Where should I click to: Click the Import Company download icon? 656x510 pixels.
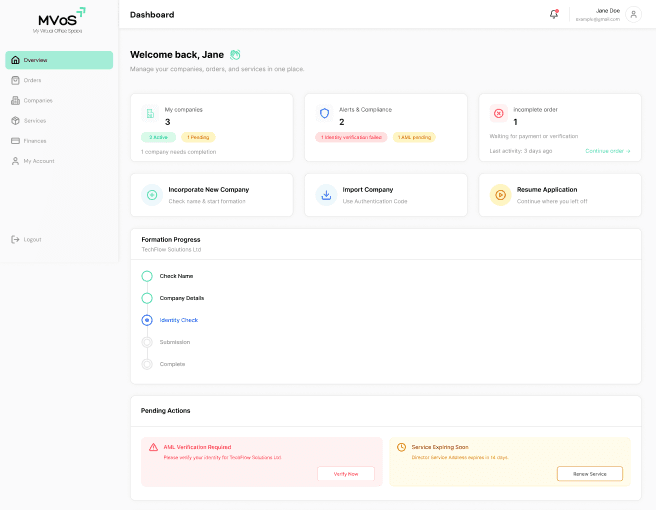[326, 195]
